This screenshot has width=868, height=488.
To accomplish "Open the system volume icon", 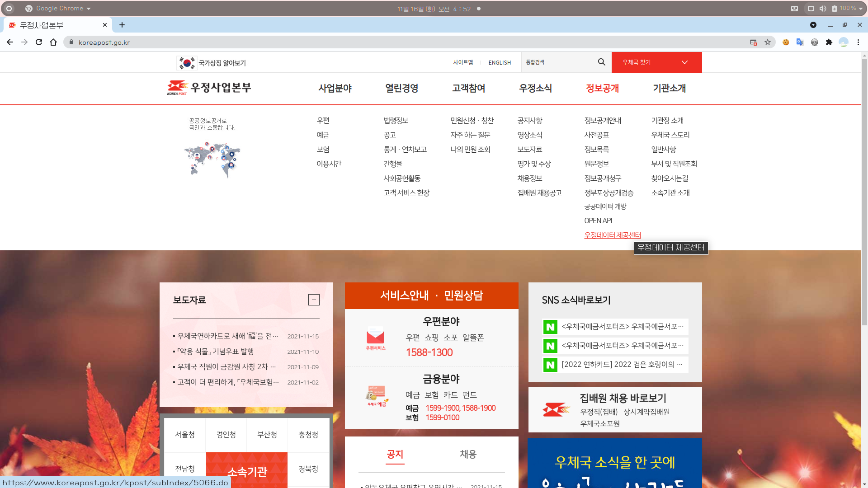I will (823, 8).
